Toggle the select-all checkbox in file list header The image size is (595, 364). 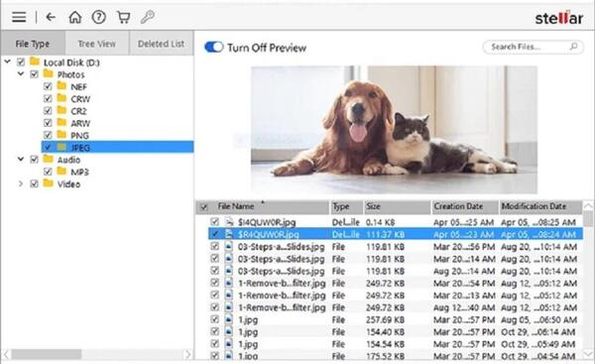click(203, 207)
